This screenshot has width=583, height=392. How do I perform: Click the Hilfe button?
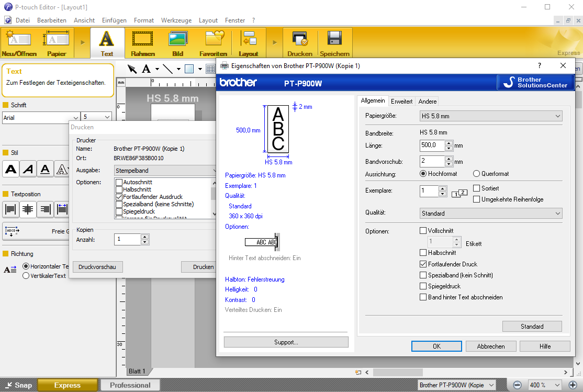545,346
